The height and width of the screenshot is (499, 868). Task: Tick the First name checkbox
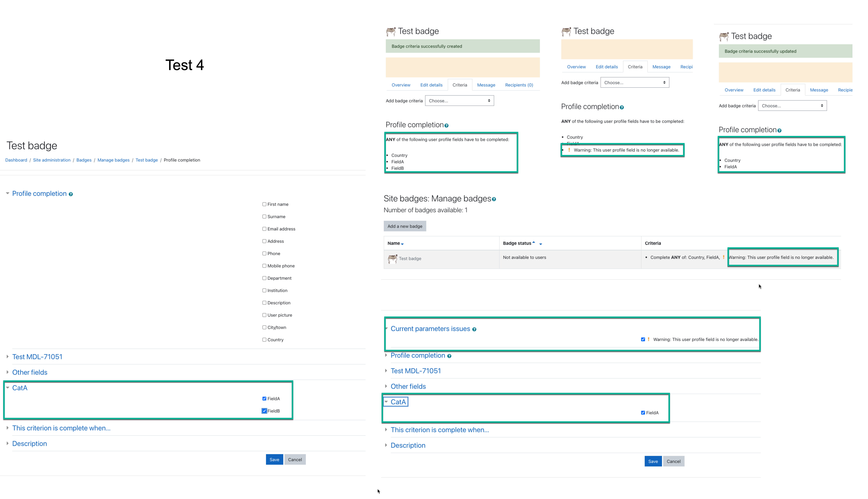click(x=264, y=204)
